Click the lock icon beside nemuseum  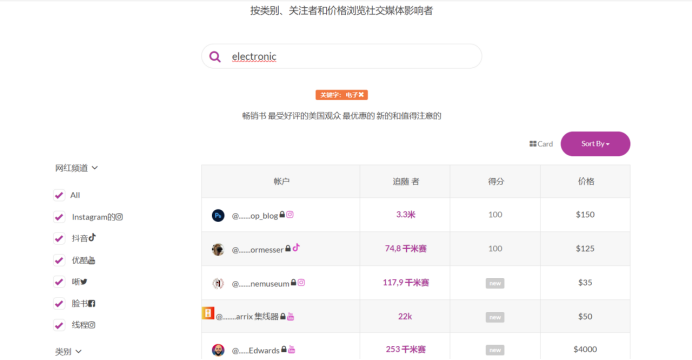coord(293,282)
